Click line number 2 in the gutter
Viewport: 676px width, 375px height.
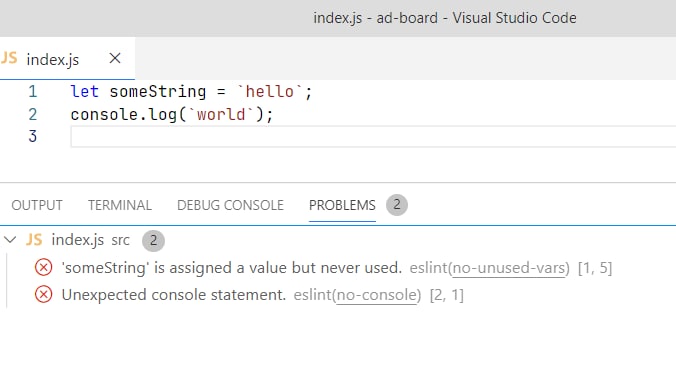point(33,115)
